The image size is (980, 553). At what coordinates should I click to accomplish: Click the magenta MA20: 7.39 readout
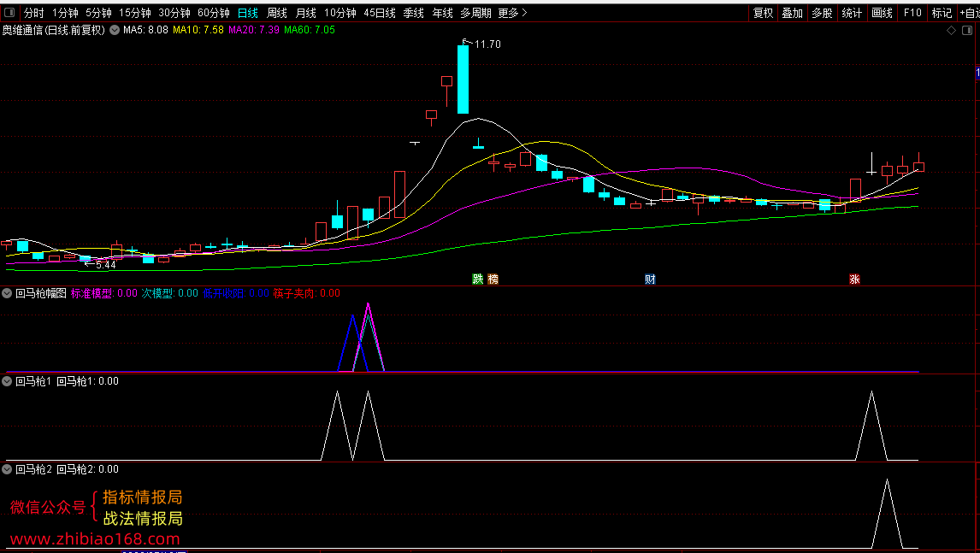[254, 29]
